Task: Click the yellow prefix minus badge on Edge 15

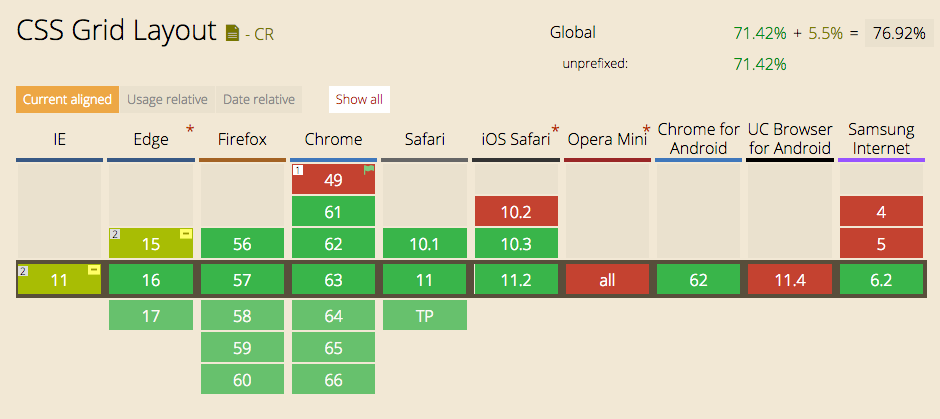Action: [186, 234]
